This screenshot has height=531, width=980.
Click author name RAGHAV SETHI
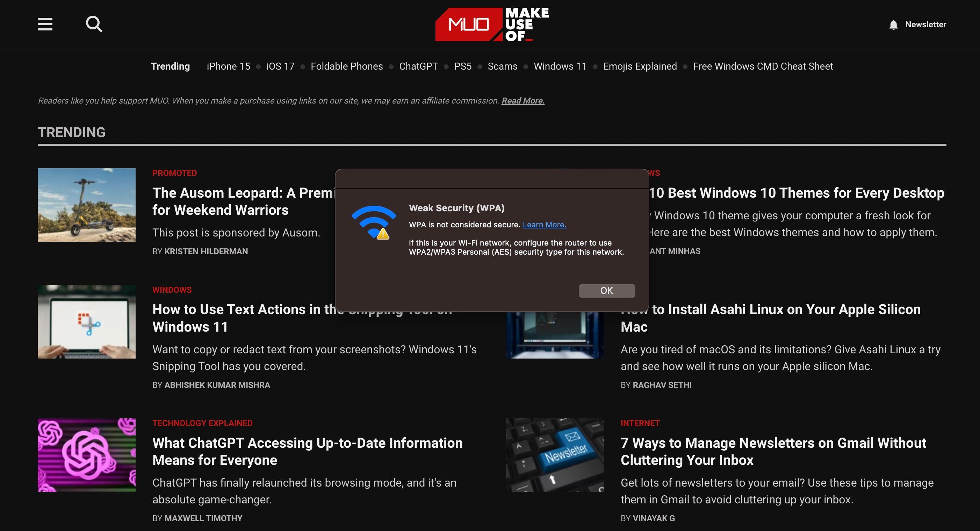[662, 385]
